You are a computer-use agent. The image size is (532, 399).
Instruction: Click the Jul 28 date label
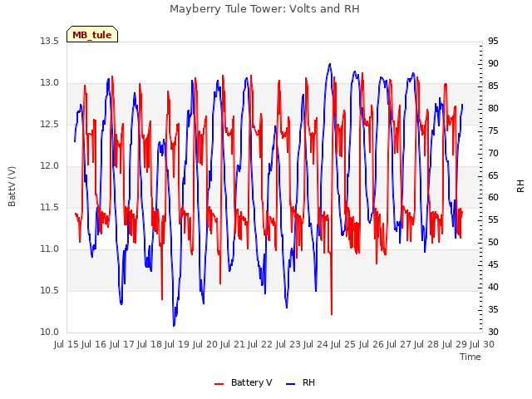click(x=426, y=344)
